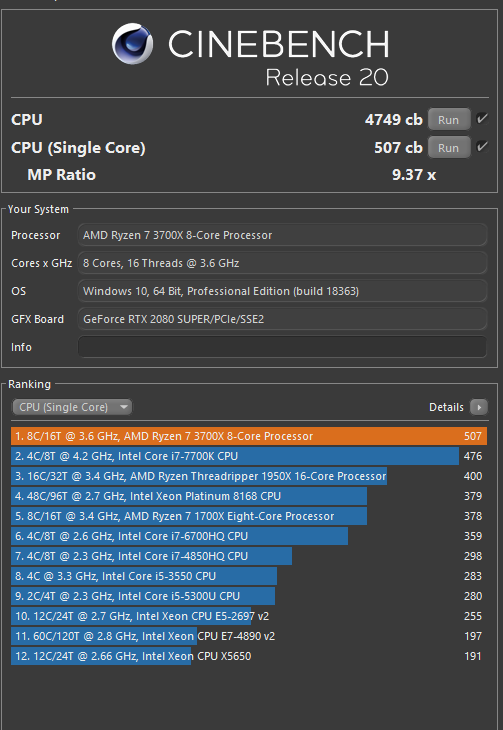Select the Ryzen 7 3700X ranking entry
The width and height of the screenshot is (503, 730).
[x=249, y=436]
